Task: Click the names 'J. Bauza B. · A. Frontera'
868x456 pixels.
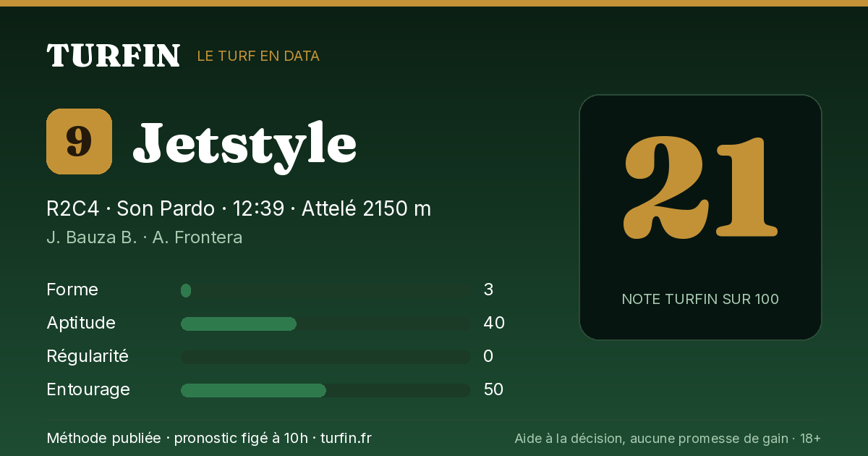Action: pyautogui.click(x=145, y=237)
